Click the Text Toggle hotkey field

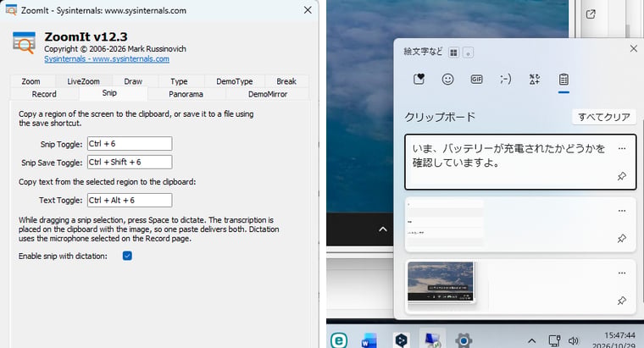pos(130,201)
